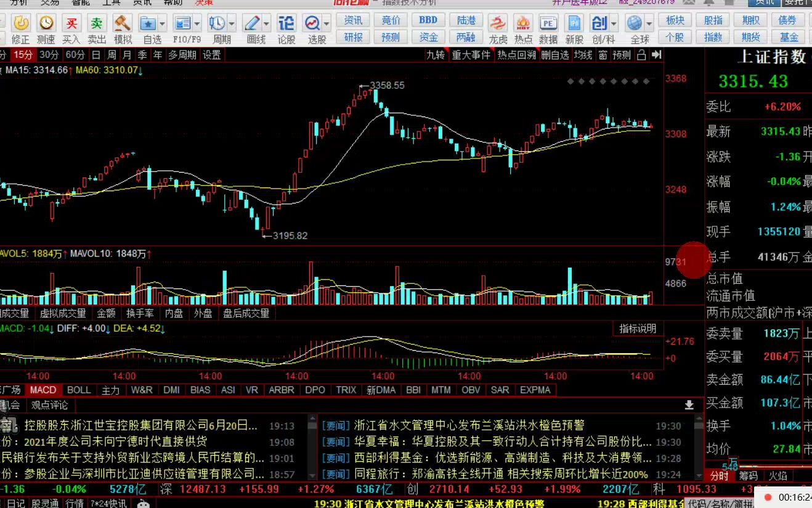Expand the 自选 dropdown arrow
The image size is (812, 508).
(163, 24)
